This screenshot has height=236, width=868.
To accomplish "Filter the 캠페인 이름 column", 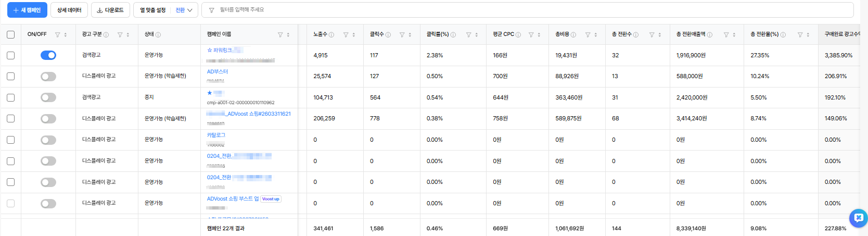I will click(x=280, y=35).
